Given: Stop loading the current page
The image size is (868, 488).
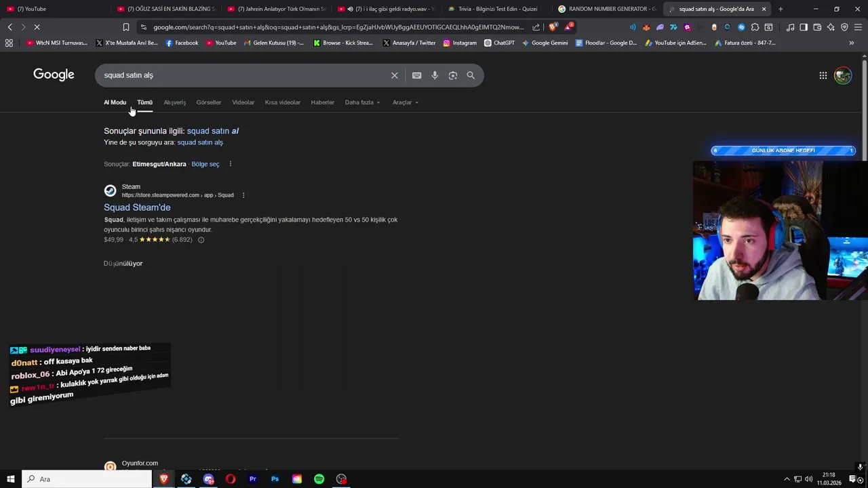Looking at the screenshot, I should pyautogui.click(x=37, y=27).
